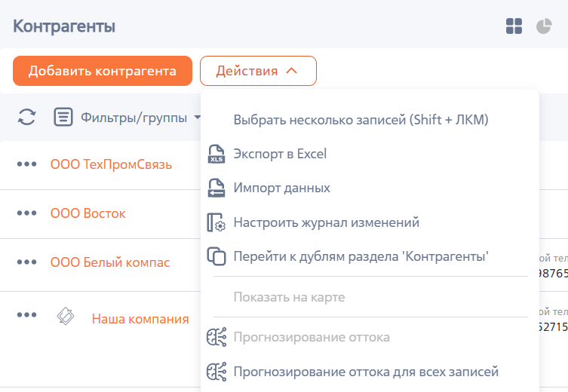Open the three-dot menu for ООО Восток
Viewport: 568px width, 392px height.
(x=27, y=213)
